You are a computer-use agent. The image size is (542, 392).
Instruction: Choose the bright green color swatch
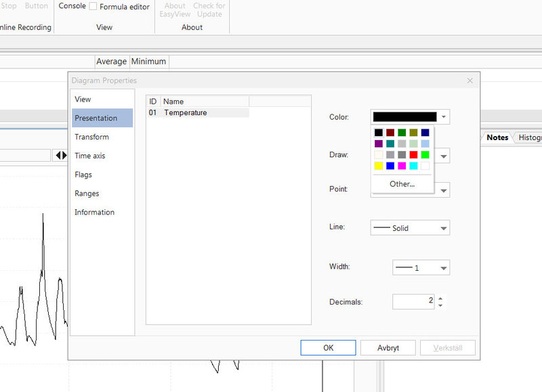click(425, 155)
